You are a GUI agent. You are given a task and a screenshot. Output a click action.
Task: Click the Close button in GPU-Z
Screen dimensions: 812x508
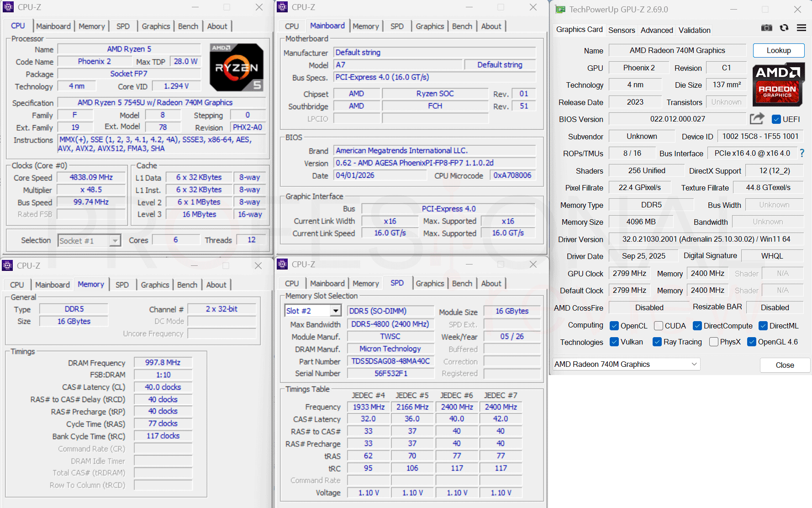pos(785,365)
